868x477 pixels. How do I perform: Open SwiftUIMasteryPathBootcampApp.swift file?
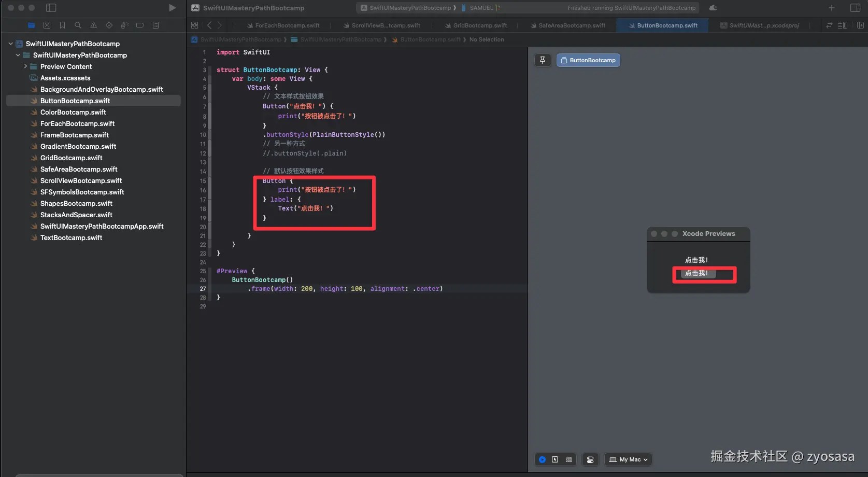[102, 226]
